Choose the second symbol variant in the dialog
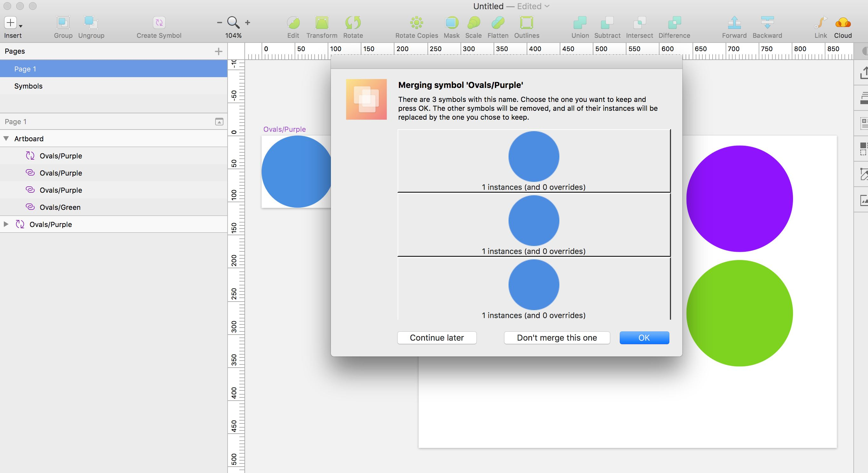This screenshot has height=473, width=868. 533,221
